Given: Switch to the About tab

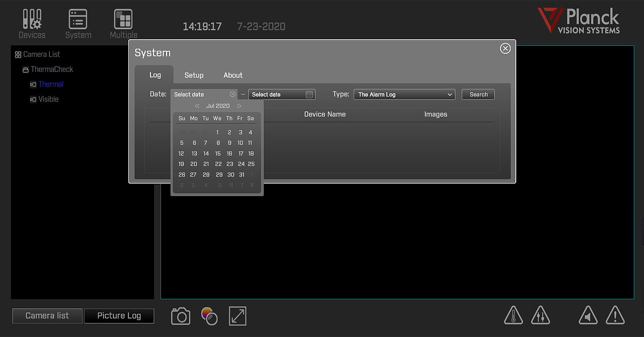Looking at the screenshot, I should (233, 75).
